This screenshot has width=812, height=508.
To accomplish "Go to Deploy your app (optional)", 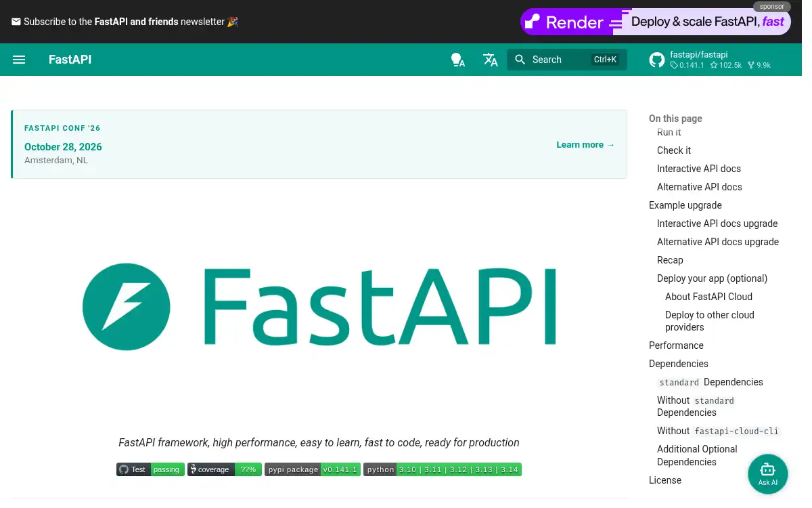I will click(x=712, y=278).
